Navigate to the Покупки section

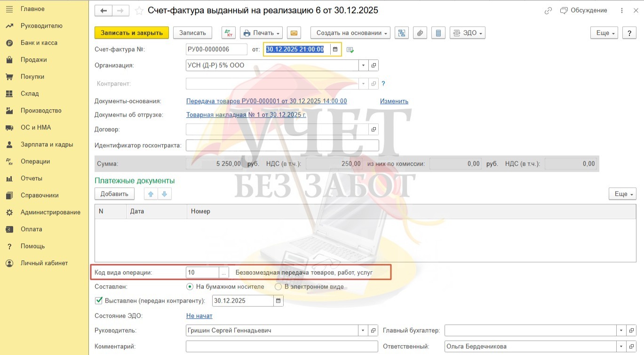coord(32,77)
